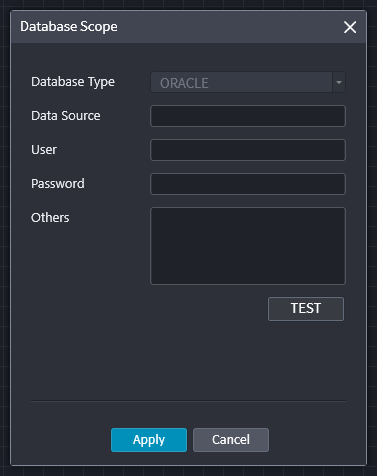The height and width of the screenshot is (476, 377).
Task: Click the User label text
Action: 44,150
